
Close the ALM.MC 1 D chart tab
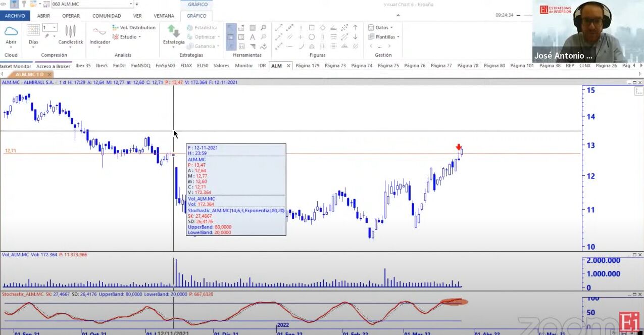[x=49, y=74]
